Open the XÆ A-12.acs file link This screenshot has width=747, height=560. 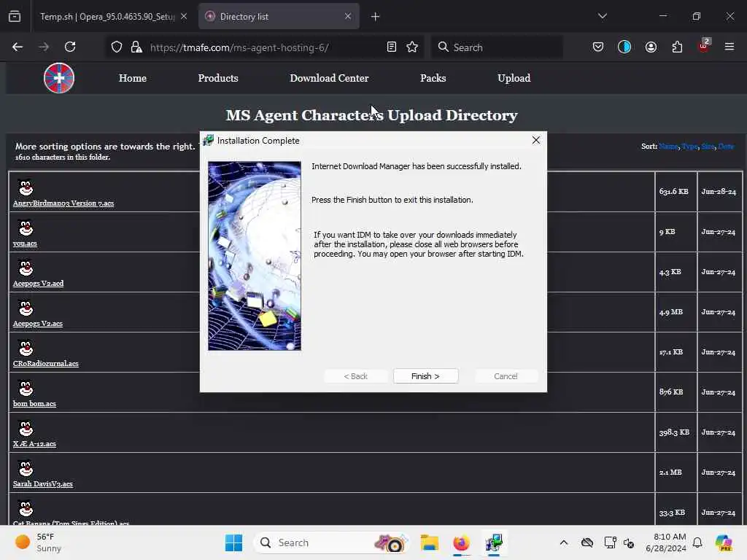[34, 444]
